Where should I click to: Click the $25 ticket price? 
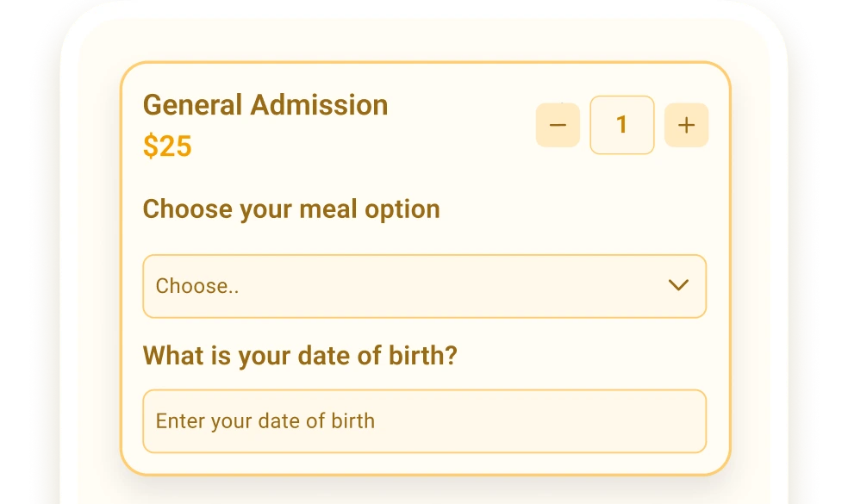pos(167,146)
